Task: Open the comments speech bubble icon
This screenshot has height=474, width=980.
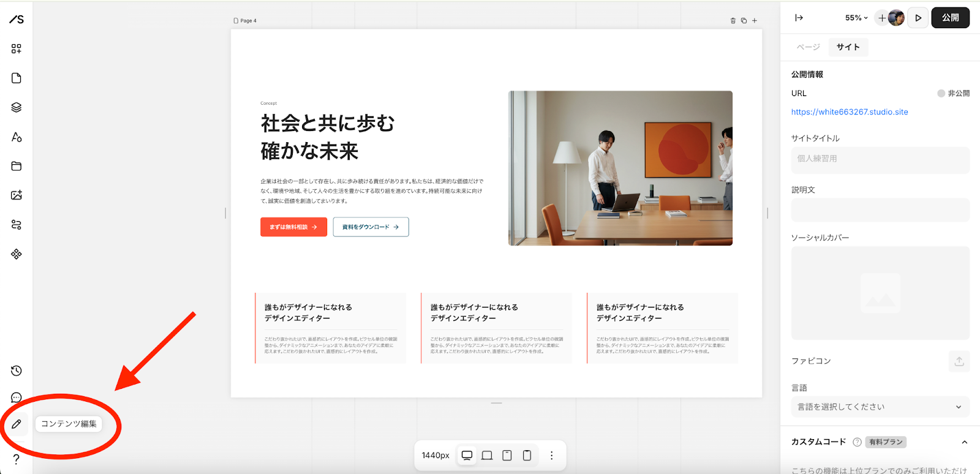Action: [x=17, y=397]
